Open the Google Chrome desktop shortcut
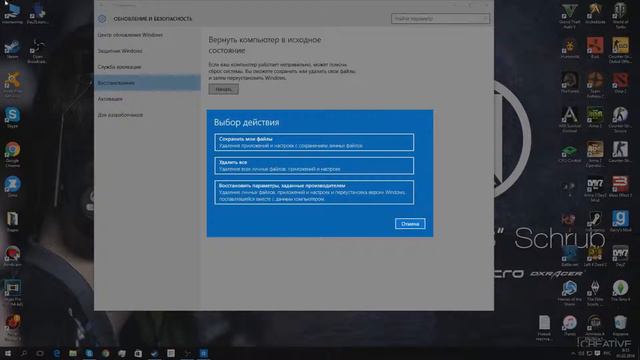The width and height of the screenshot is (640, 360). [12, 154]
